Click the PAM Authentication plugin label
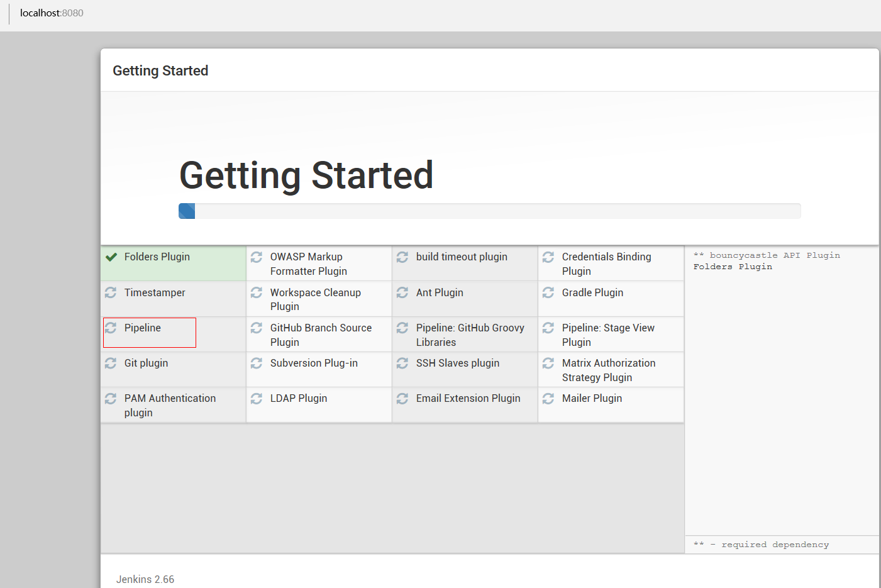881x588 pixels. click(170, 405)
